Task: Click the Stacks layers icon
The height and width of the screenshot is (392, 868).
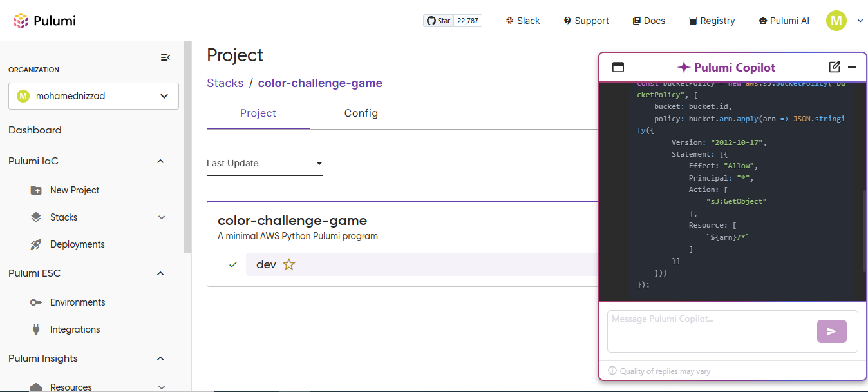Action: coord(36,217)
